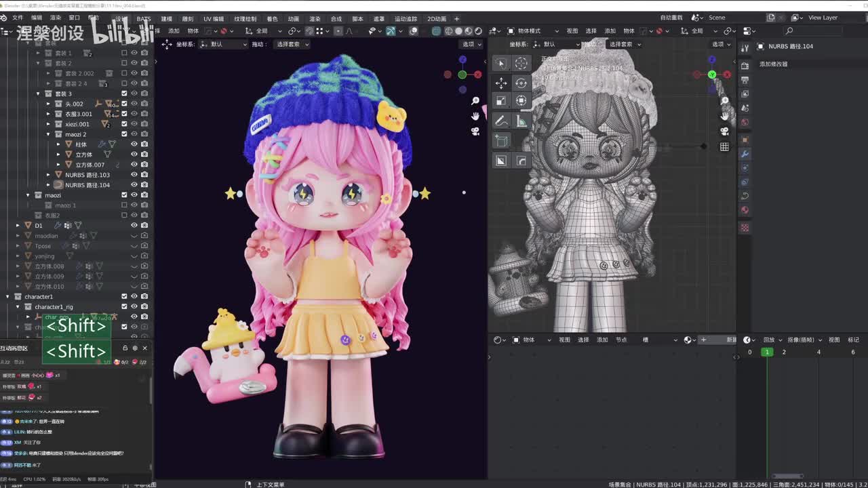Open 选择套索 dropdown in right viewport
The width and height of the screenshot is (868, 488).
[624, 44]
